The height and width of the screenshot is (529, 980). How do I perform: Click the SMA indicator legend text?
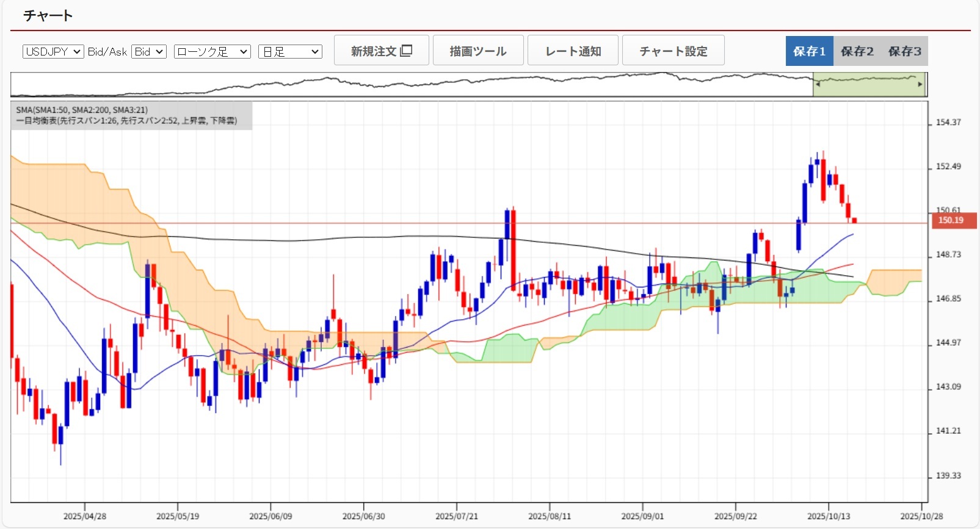click(x=82, y=110)
